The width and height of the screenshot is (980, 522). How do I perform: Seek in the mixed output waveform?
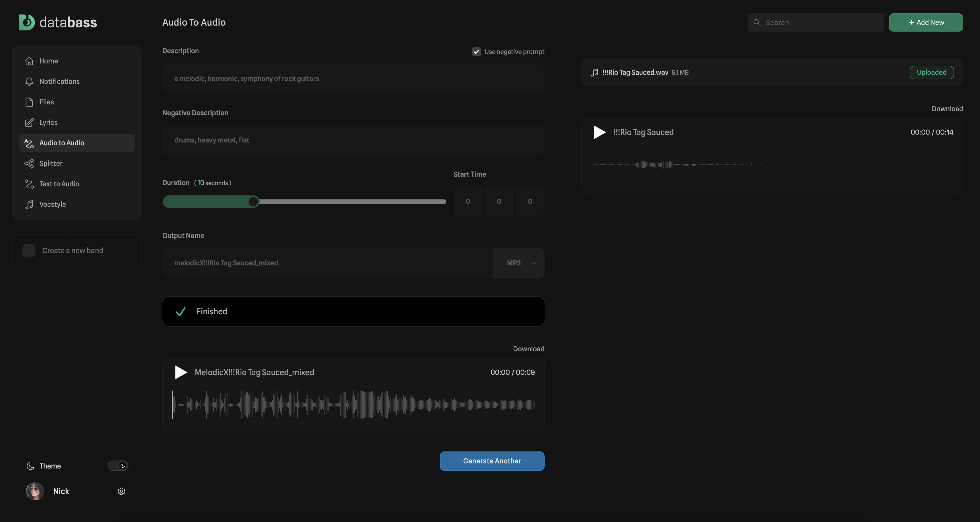click(x=353, y=405)
